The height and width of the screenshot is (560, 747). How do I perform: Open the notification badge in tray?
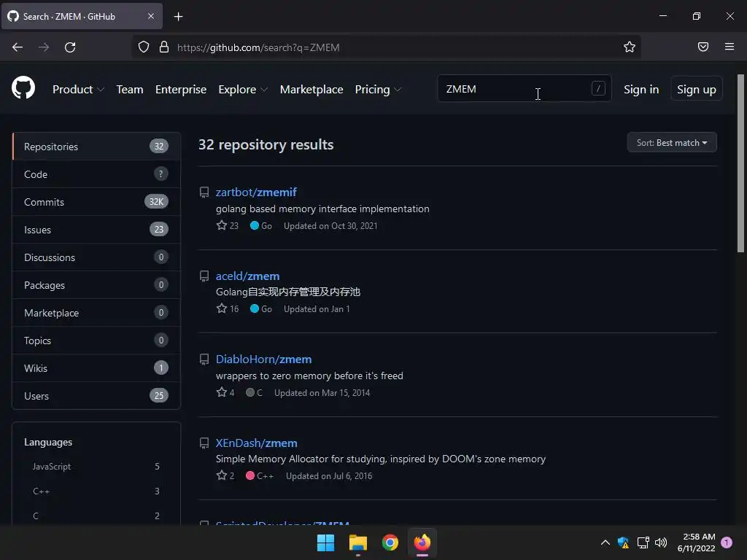pyautogui.click(x=727, y=542)
